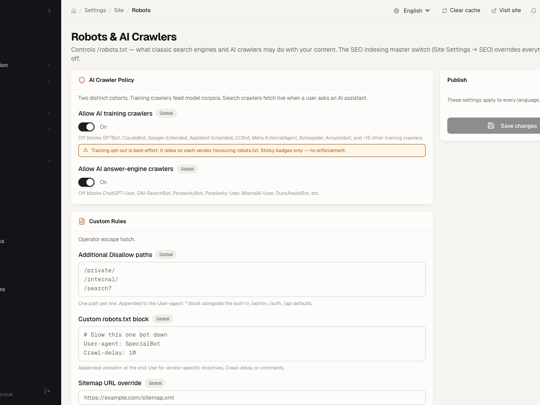Click Global badge beside Sitemap URL override
540x405 pixels.
[155, 383]
